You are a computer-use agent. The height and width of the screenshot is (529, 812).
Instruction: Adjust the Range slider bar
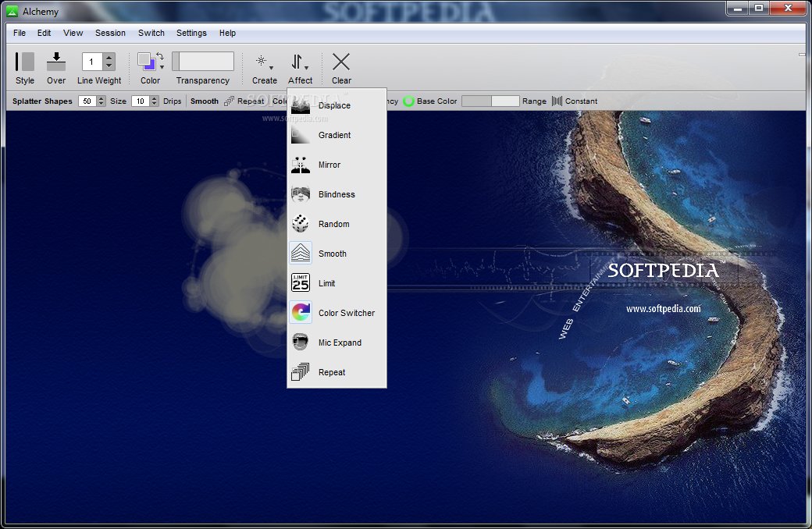490,101
